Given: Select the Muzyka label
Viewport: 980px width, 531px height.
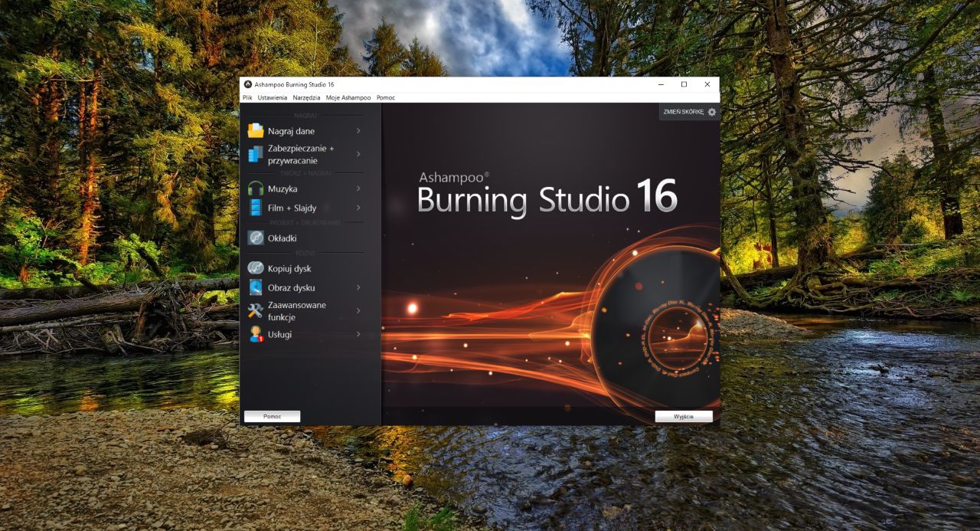Looking at the screenshot, I should click(283, 188).
